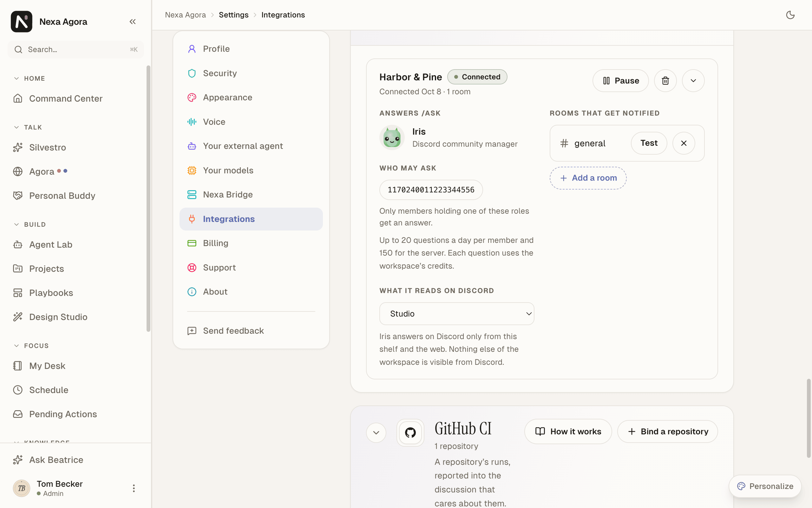Click Send feedback
The height and width of the screenshot is (508, 812).
[251, 331]
